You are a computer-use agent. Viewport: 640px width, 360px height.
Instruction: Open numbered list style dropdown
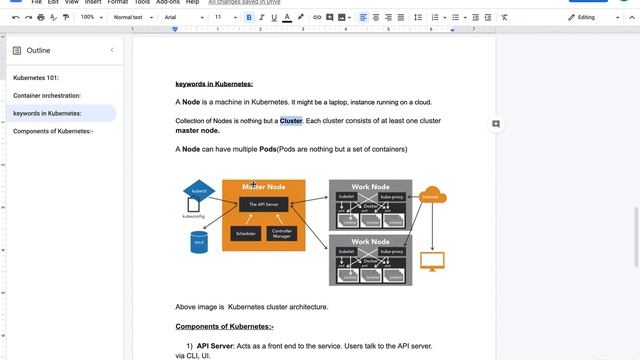[x=444, y=18]
